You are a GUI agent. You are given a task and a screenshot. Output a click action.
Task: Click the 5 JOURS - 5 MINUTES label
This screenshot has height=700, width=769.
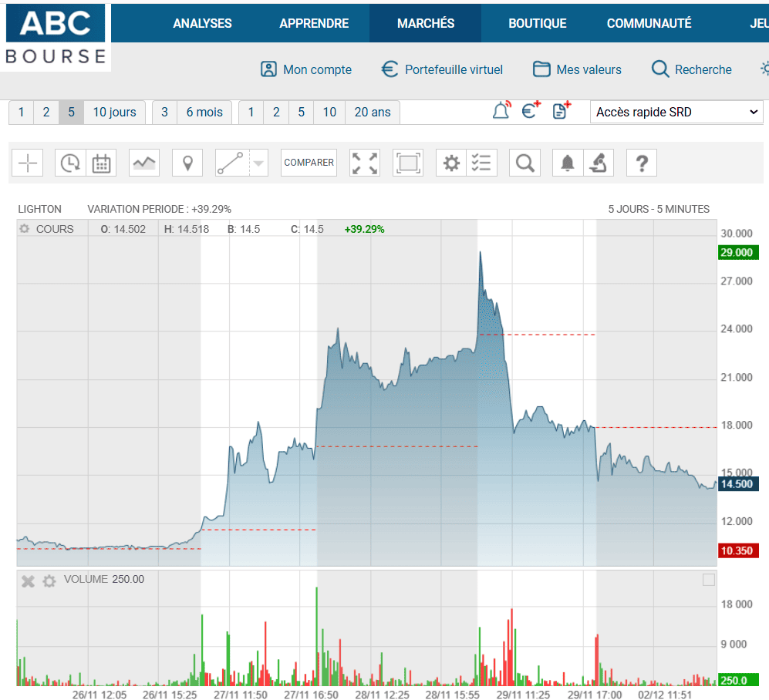[659, 210]
